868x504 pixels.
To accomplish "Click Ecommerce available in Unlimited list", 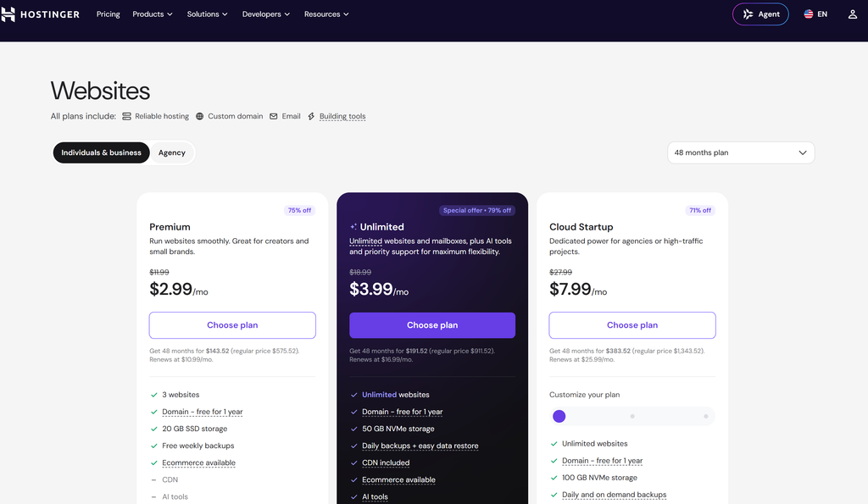I will tap(398, 480).
